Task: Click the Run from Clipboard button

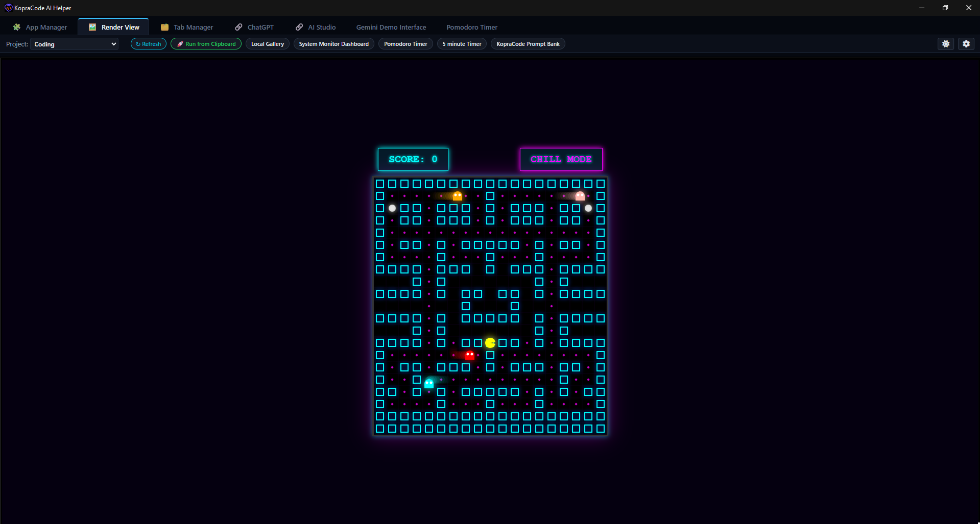Action: click(206, 44)
